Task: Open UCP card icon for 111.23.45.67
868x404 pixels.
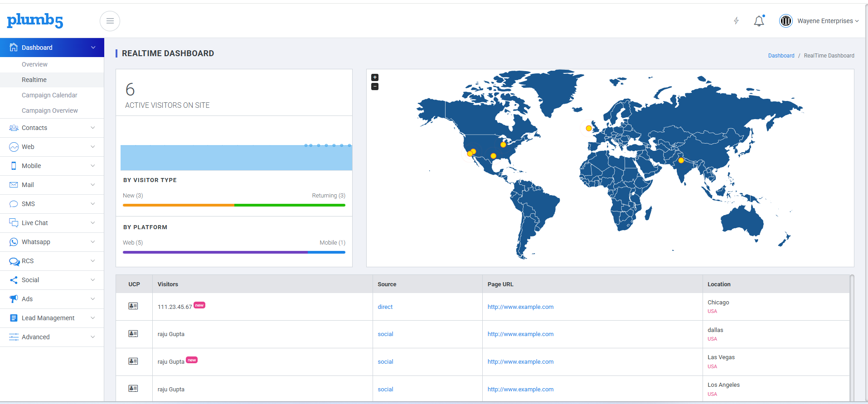Action: 133,306
